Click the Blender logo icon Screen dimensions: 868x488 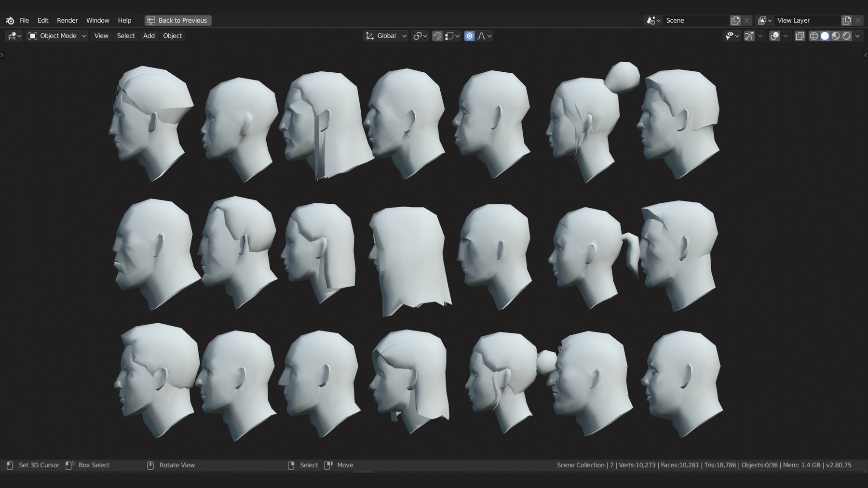click(x=9, y=20)
